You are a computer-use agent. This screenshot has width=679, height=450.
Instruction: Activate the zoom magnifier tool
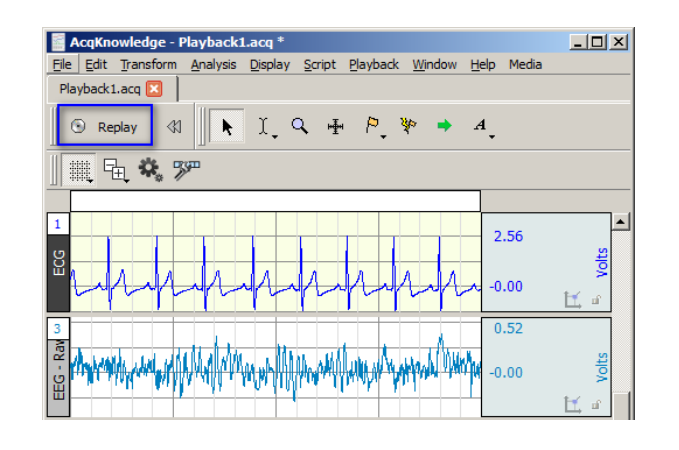tap(299, 127)
